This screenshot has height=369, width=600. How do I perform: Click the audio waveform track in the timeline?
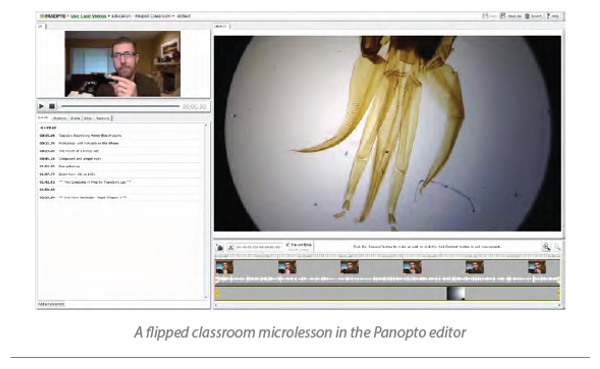[x=387, y=279]
